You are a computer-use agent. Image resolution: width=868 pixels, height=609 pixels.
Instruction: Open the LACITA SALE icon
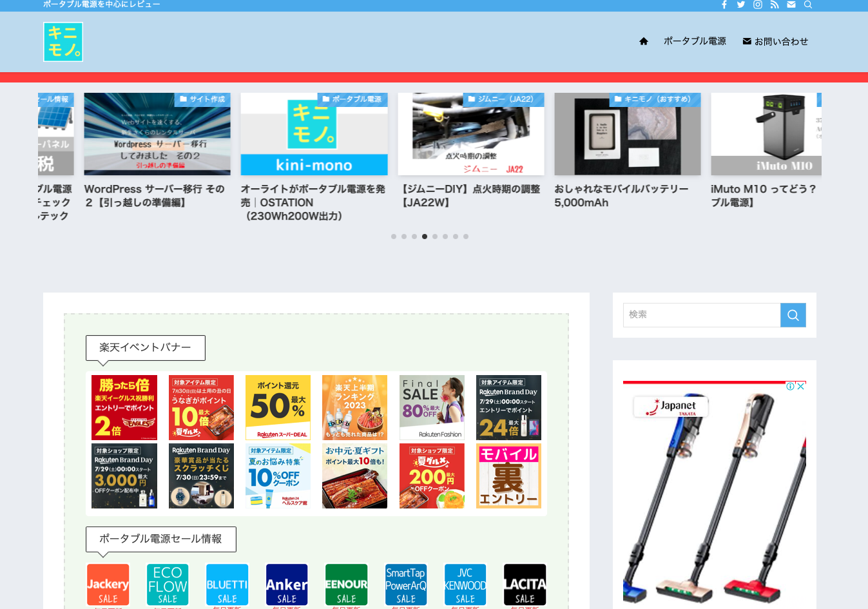(525, 585)
